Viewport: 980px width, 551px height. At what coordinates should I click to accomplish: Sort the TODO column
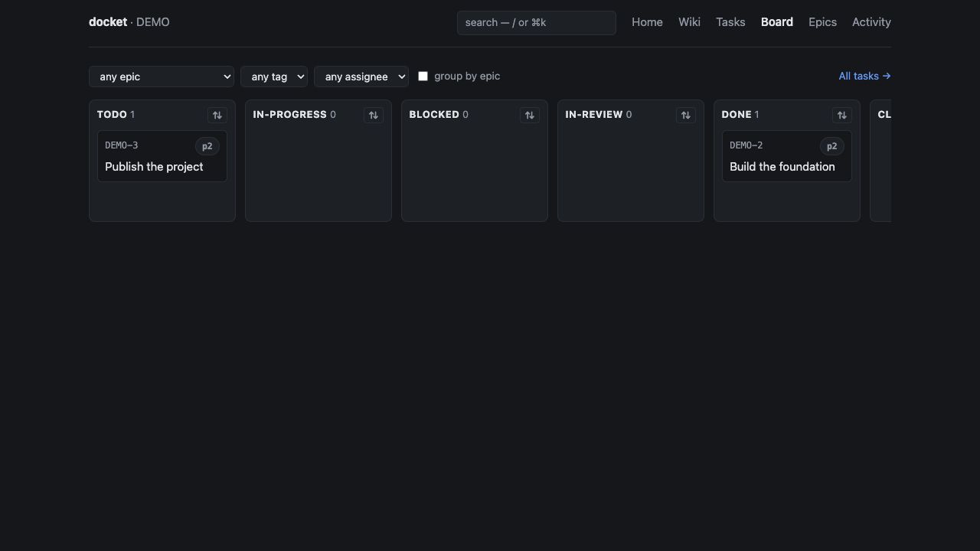tap(217, 115)
